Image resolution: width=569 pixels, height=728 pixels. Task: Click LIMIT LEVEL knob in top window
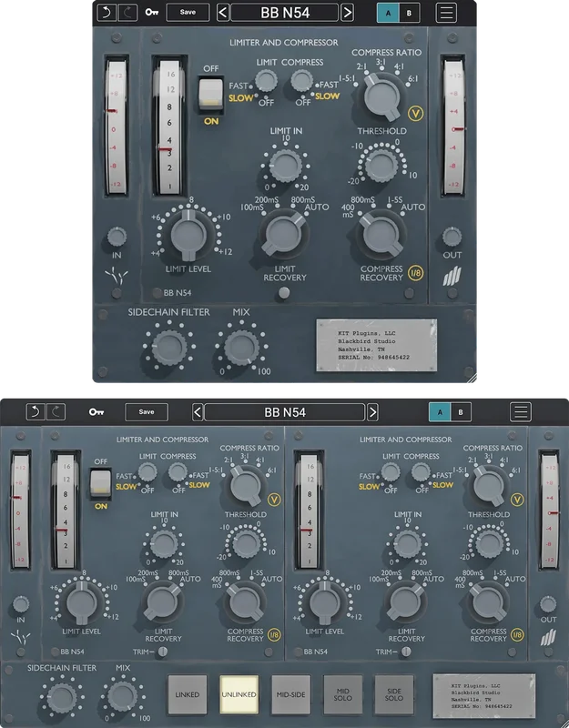[188, 236]
